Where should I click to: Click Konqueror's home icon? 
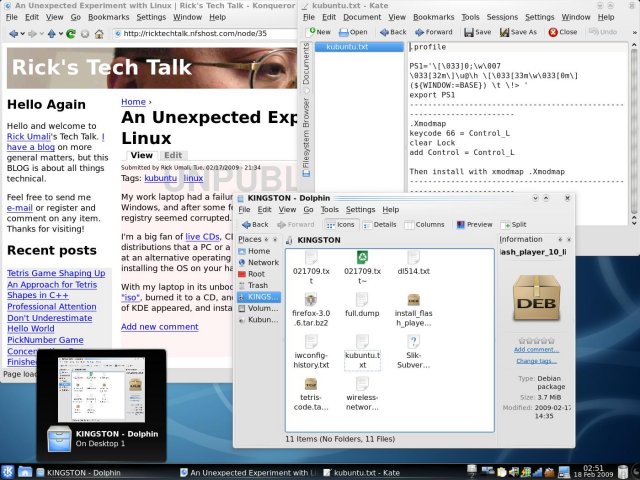99,33
